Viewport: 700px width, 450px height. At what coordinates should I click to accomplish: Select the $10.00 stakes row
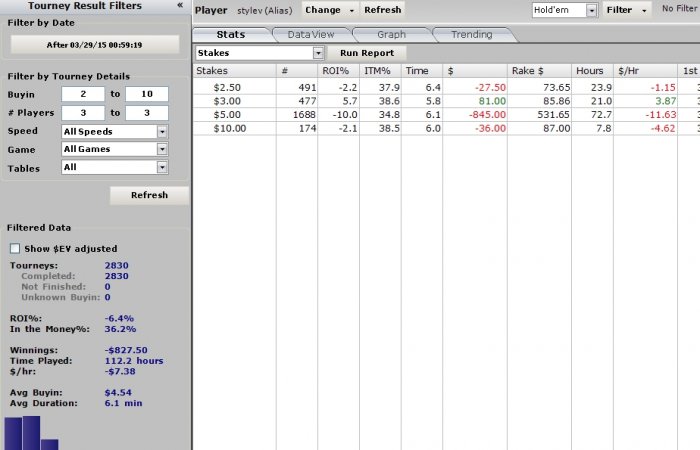click(x=446, y=129)
